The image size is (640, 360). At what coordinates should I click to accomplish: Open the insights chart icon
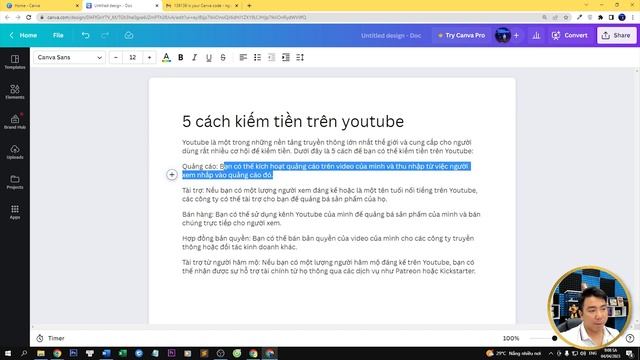click(x=536, y=36)
